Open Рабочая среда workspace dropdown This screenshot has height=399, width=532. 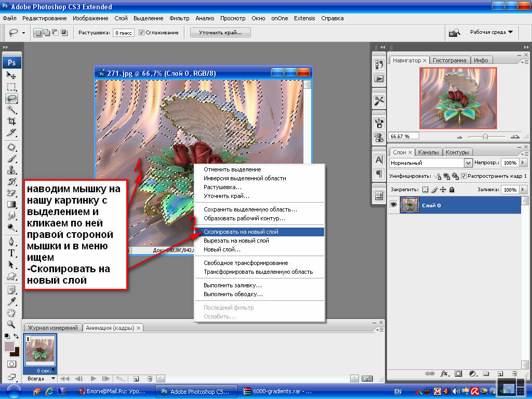point(491,32)
